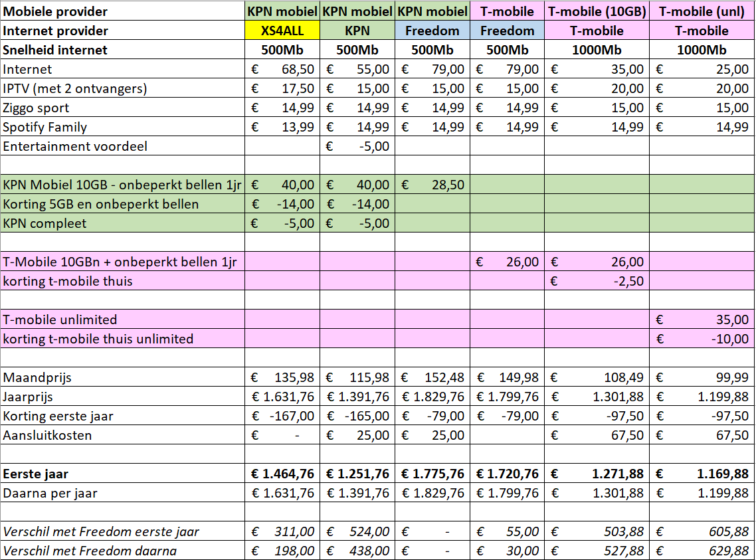Select the 'T-mobile (10GB)' column header
The height and width of the screenshot is (560, 756).
click(x=597, y=11)
